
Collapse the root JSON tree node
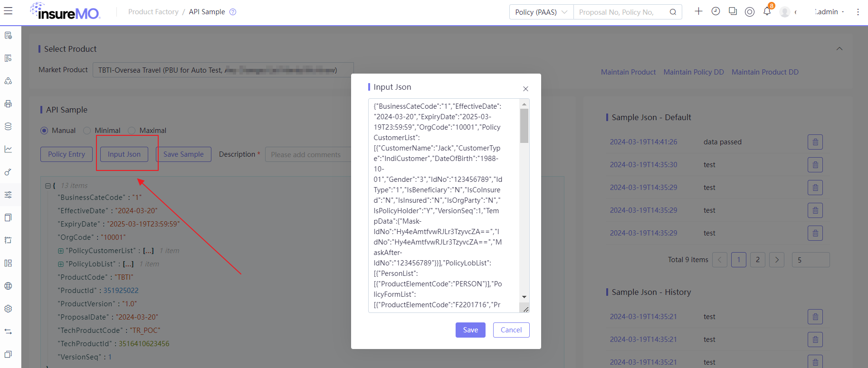[48, 186]
